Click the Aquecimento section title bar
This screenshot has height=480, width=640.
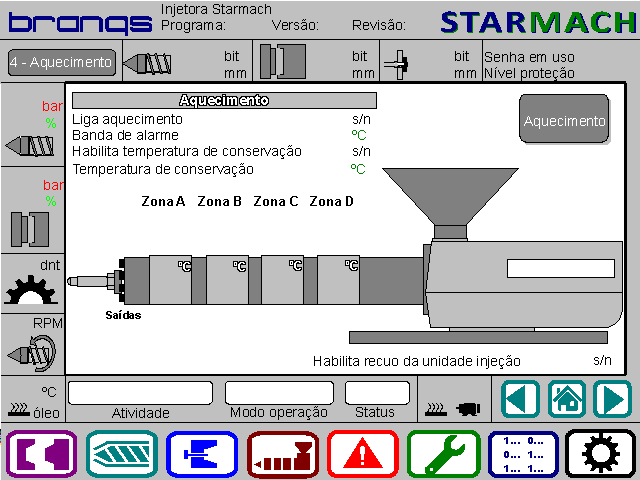pyautogui.click(x=224, y=100)
